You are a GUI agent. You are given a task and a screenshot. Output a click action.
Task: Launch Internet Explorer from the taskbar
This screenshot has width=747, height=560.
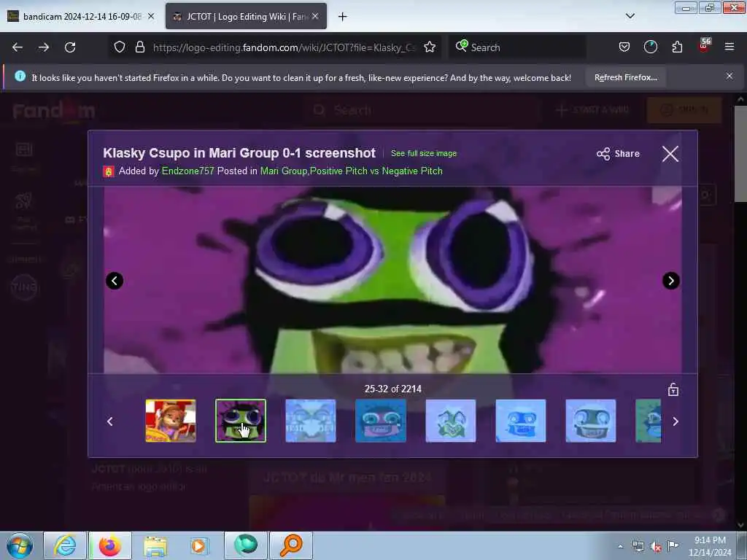(65, 545)
